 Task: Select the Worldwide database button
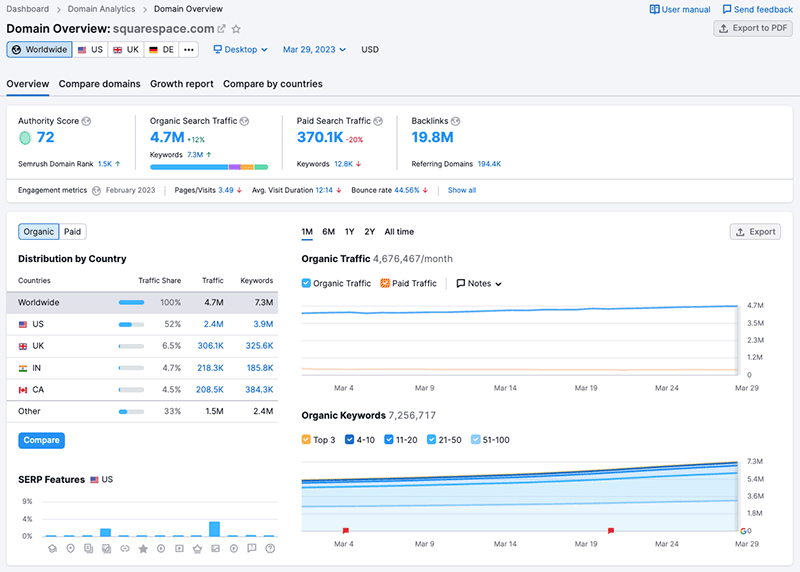click(x=39, y=49)
